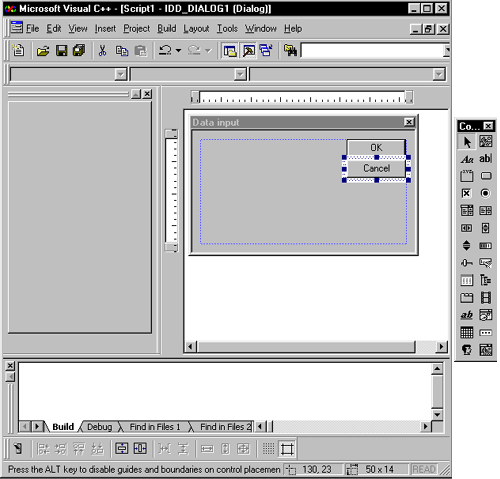Click the Open folder toolbar icon

pos(43,51)
